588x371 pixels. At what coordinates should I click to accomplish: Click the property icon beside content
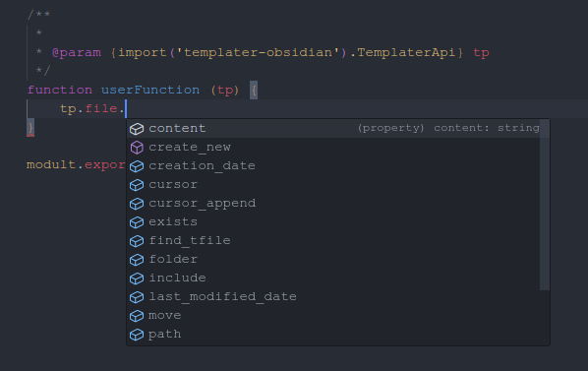(137, 129)
